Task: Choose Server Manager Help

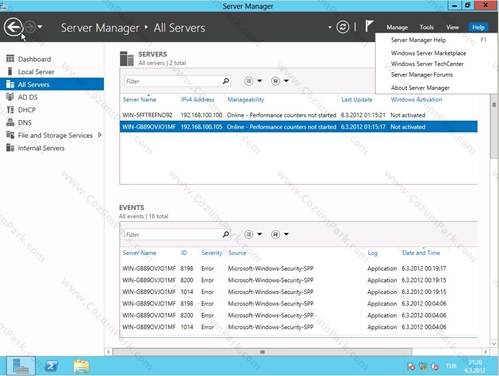Action: click(418, 40)
